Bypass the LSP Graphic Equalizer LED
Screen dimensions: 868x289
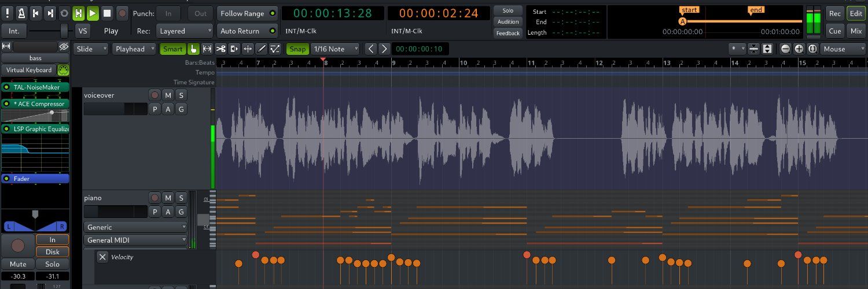point(7,129)
